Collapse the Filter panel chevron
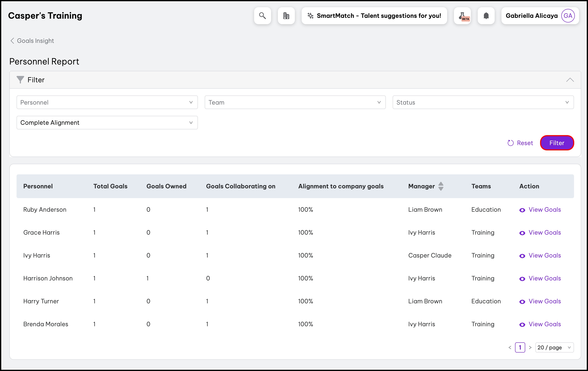This screenshot has width=588, height=371. click(x=570, y=80)
